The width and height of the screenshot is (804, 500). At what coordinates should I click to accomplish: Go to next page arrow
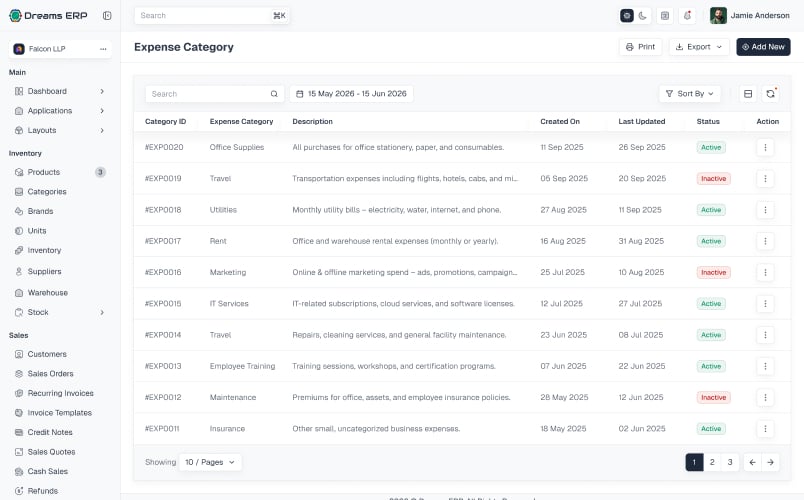click(770, 462)
